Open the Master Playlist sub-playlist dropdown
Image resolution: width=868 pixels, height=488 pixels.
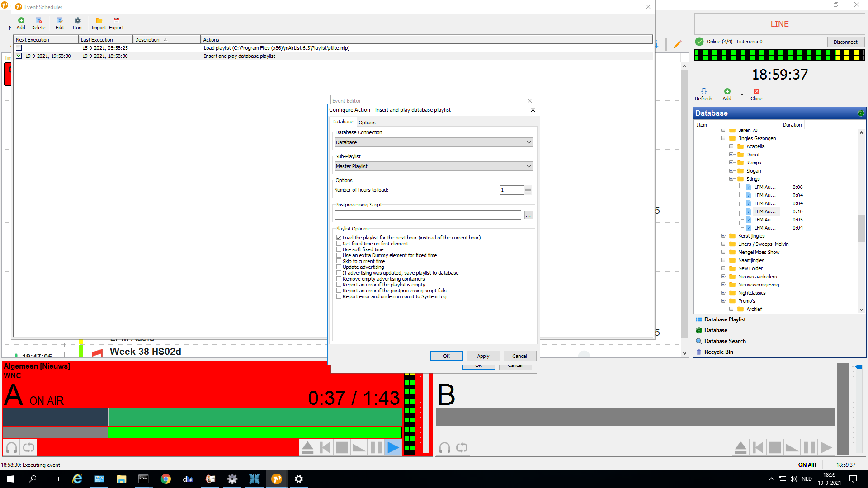[433, 166]
